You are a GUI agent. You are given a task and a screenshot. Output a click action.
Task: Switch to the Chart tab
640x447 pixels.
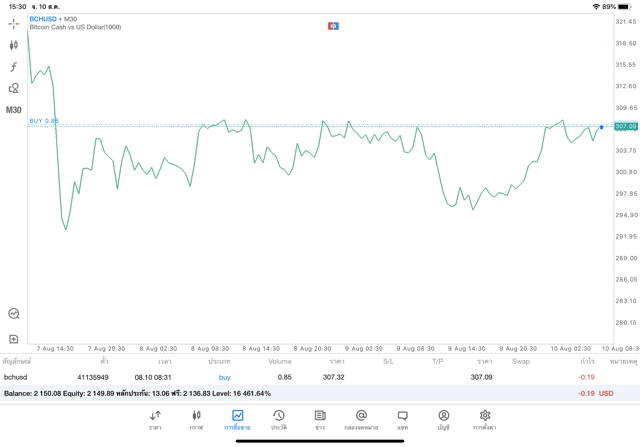196,419
